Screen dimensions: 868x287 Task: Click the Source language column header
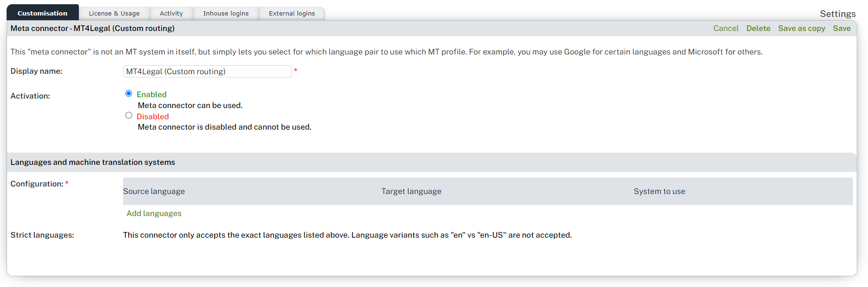click(154, 191)
